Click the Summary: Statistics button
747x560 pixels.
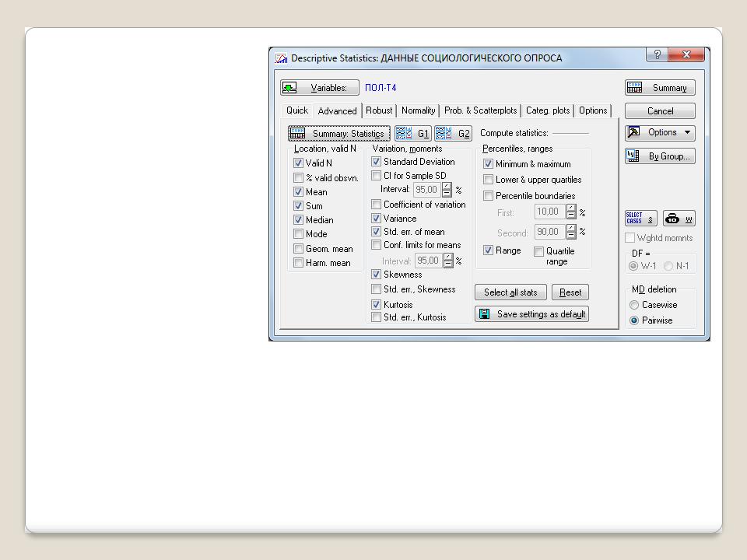339,133
